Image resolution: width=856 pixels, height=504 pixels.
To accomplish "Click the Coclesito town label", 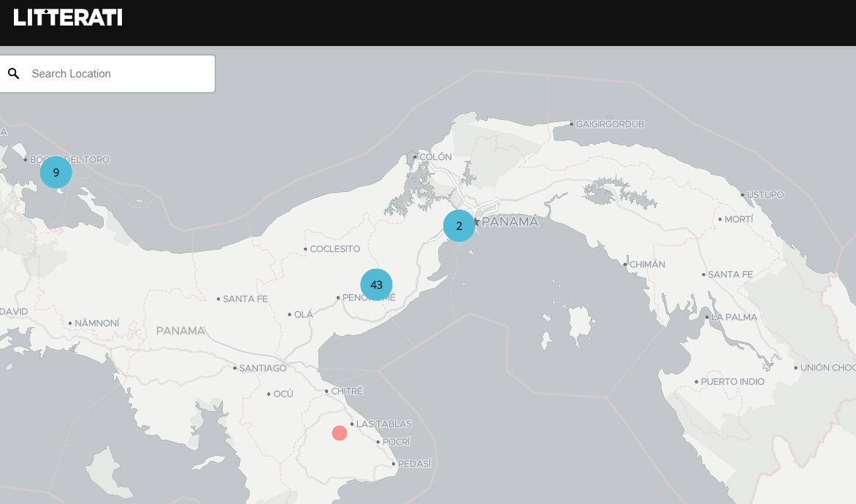I will tap(335, 249).
